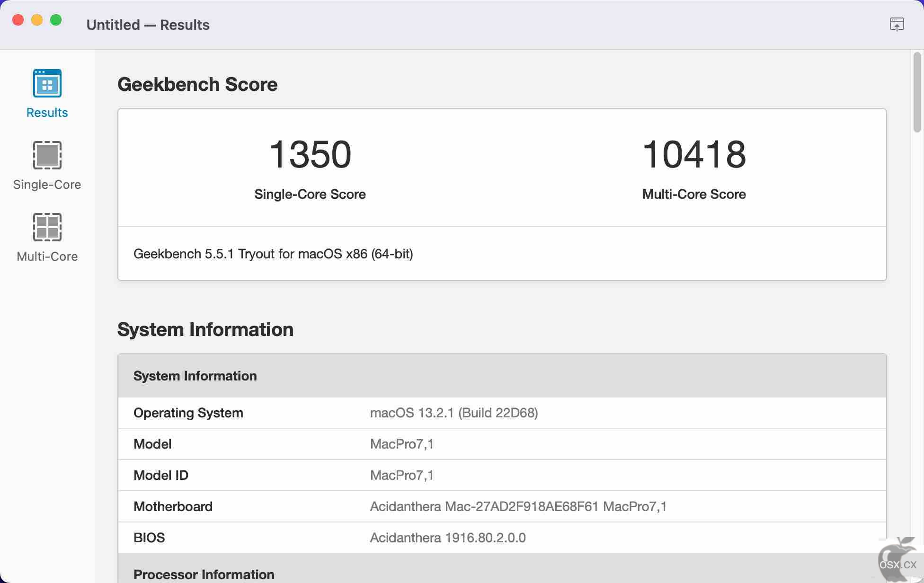The height and width of the screenshot is (583, 924).
Task: Click the Untitled — Results window title
Action: tap(148, 25)
